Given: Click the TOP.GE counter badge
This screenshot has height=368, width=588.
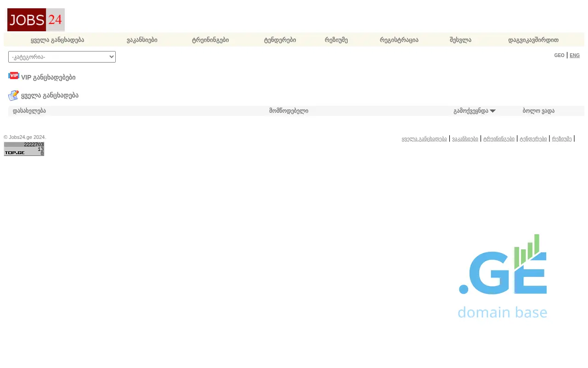Looking at the screenshot, I should tap(24, 149).
